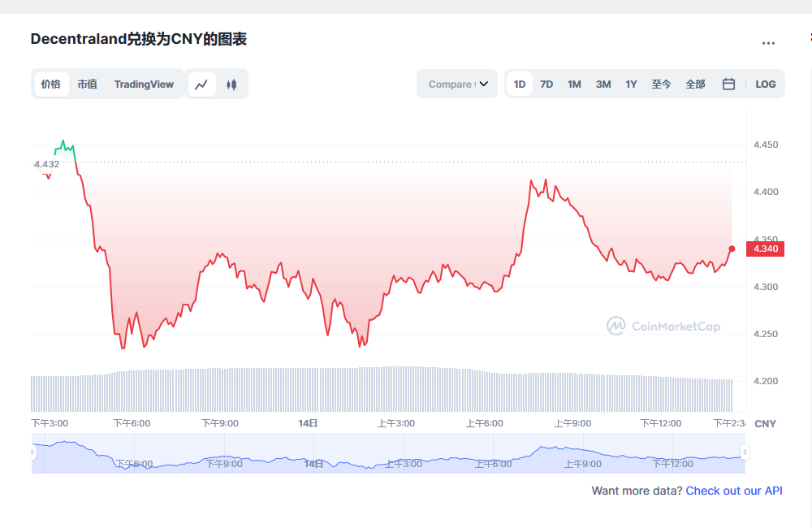This screenshot has height=528, width=812.
Task: Select the 价格 tab
Action: (x=50, y=84)
